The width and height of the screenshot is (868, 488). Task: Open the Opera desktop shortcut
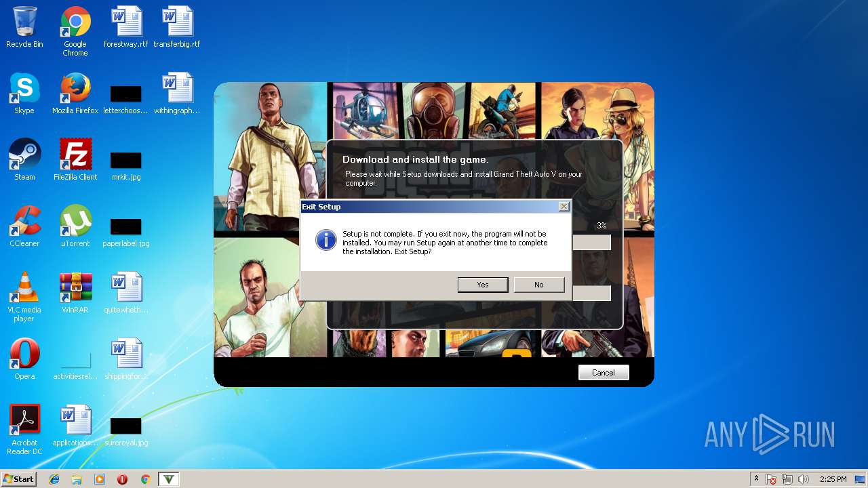click(x=24, y=359)
